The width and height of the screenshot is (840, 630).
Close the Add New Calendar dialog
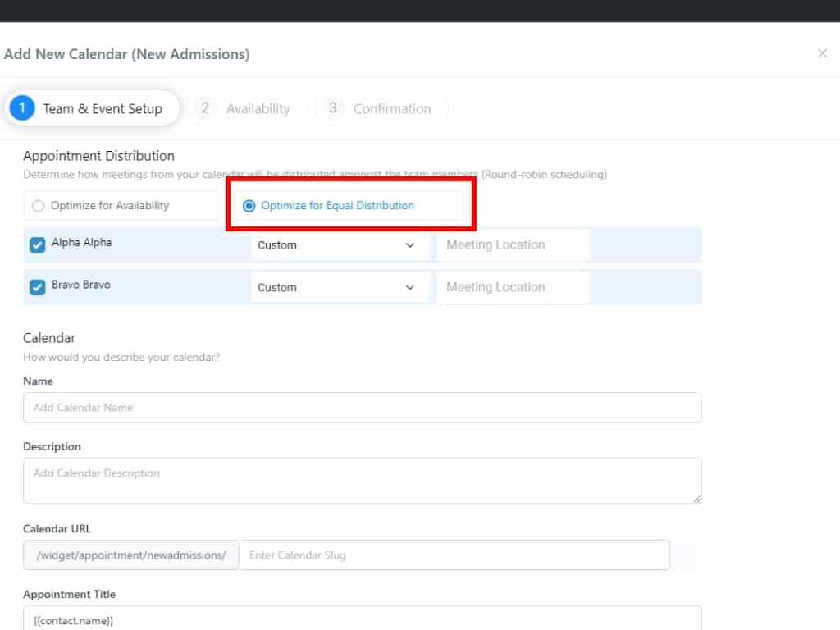pyautogui.click(x=822, y=53)
